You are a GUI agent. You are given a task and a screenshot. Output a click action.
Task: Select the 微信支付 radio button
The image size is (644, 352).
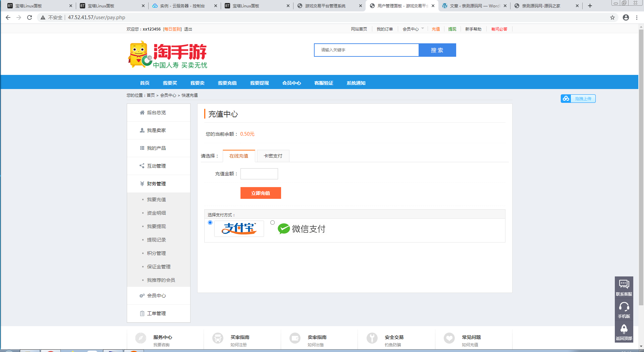click(x=272, y=223)
